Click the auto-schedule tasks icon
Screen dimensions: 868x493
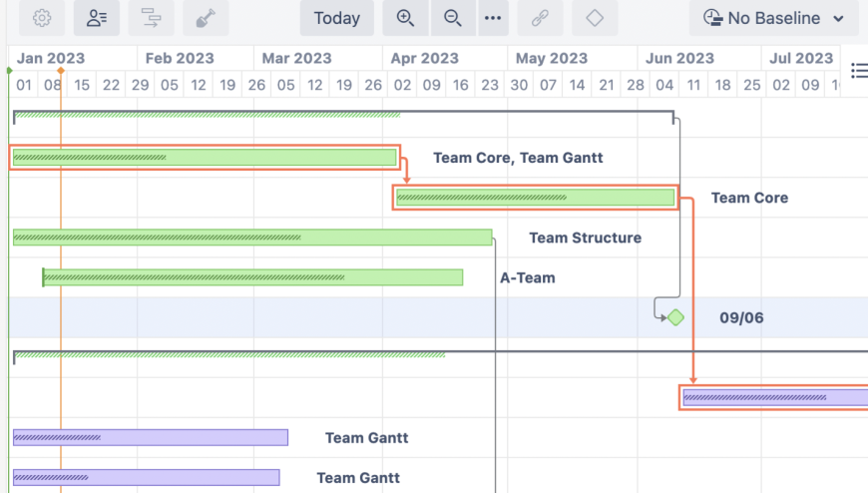pos(152,18)
